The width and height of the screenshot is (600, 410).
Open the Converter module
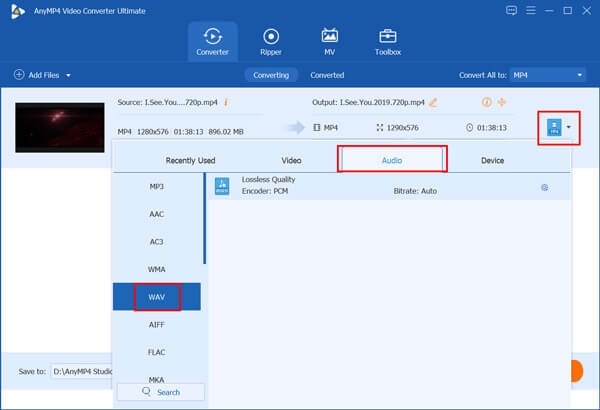pos(212,42)
